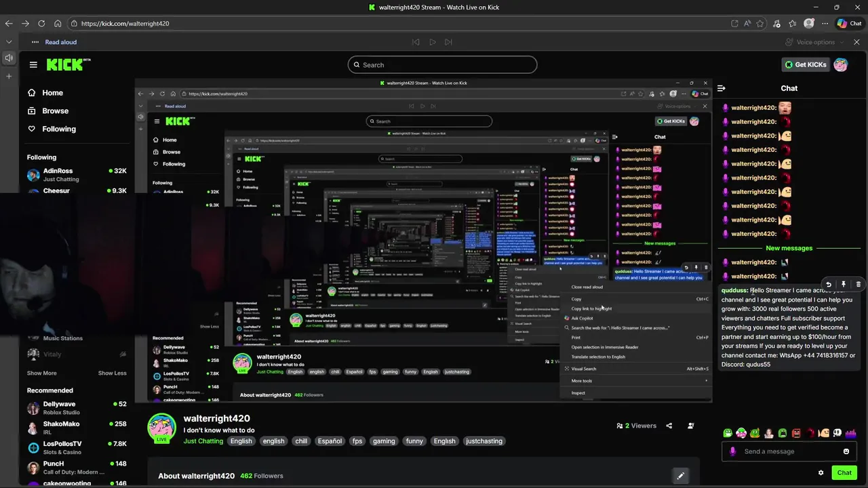Open the profile avatar next to Get KICKs
This screenshot has width=868, height=488.
(841, 65)
